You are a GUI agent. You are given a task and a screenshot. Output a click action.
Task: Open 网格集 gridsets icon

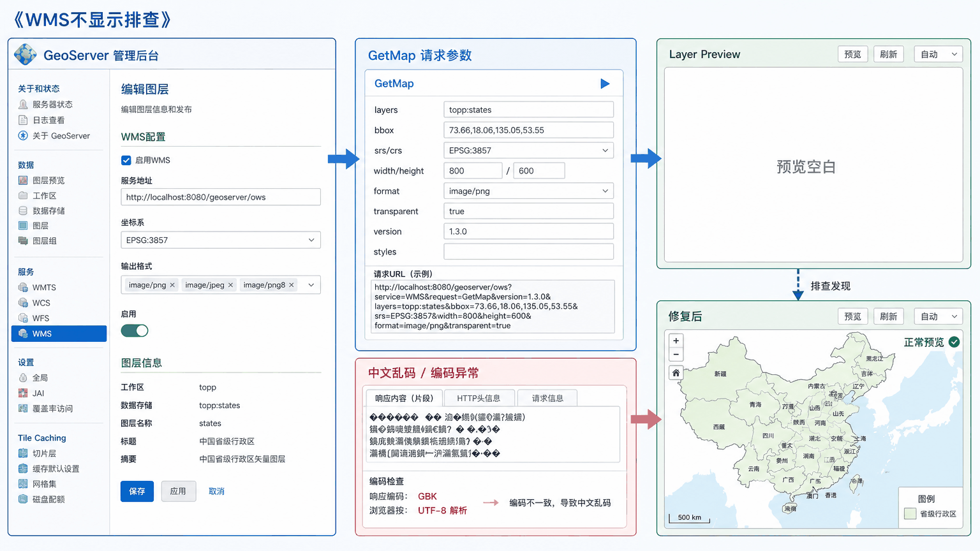pos(23,484)
